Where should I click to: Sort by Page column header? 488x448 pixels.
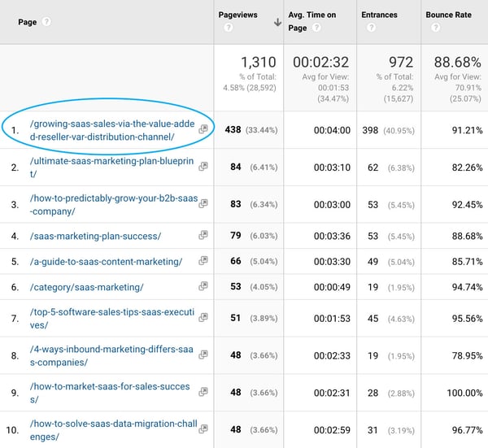tap(28, 22)
